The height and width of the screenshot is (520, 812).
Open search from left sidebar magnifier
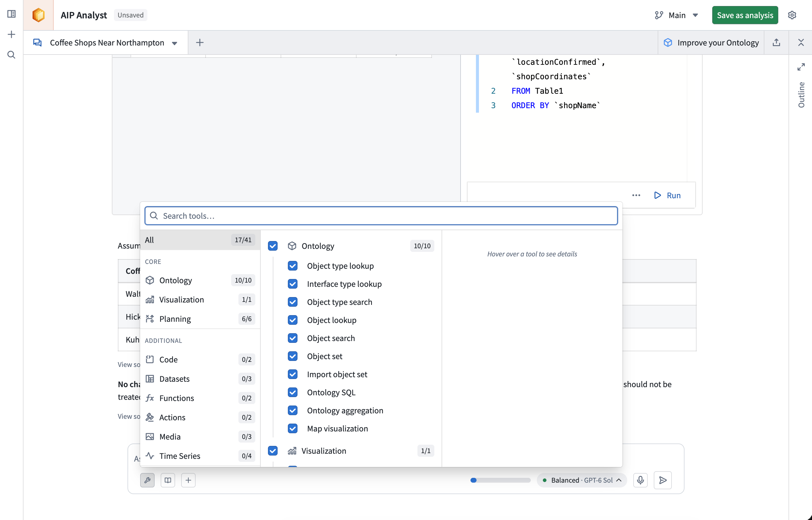click(x=11, y=54)
